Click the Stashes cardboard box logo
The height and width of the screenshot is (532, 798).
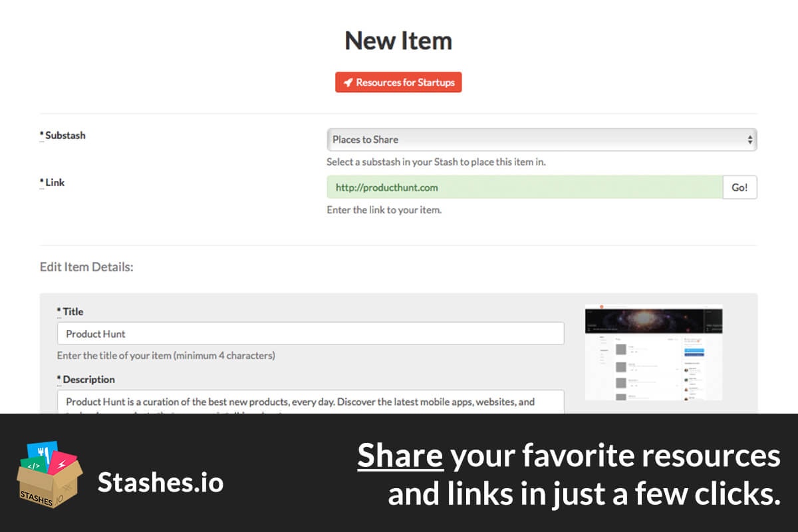[50, 475]
